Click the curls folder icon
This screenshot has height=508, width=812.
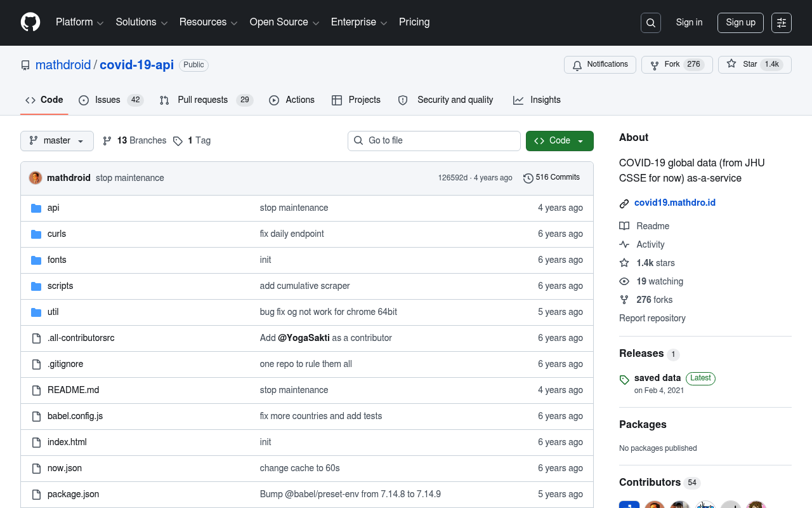coord(36,234)
